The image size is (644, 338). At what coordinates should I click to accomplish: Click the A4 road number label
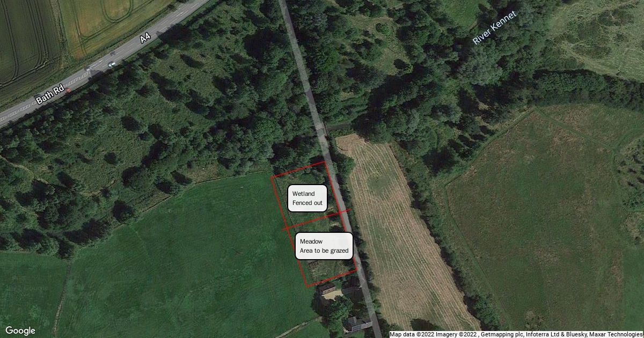145,38
